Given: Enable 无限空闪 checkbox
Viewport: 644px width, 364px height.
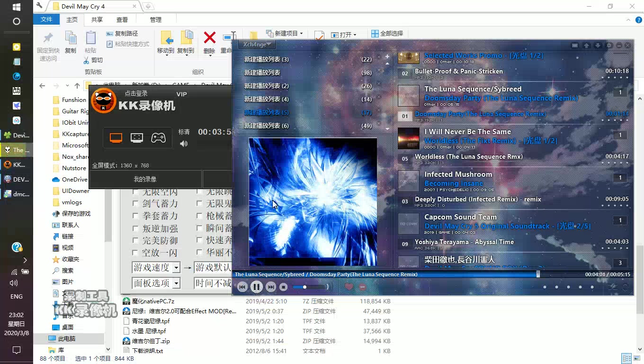Looking at the screenshot, I should tap(135, 192).
